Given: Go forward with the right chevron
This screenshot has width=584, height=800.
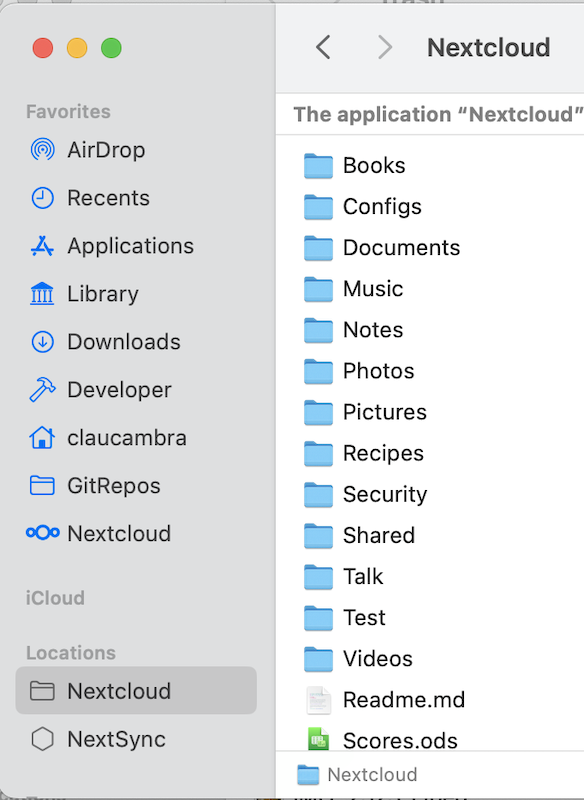Looking at the screenshot, I should pyautogui.click(x=385, y=47).
